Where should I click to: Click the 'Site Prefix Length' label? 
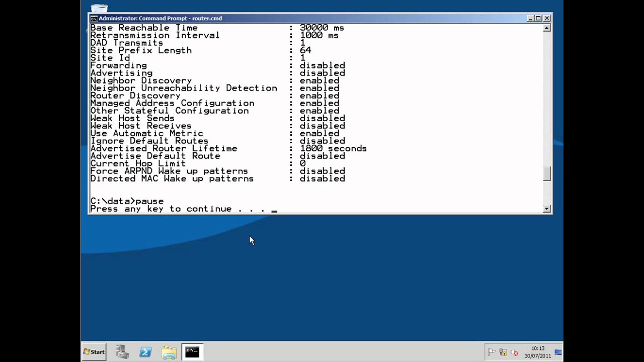(141, 50)
